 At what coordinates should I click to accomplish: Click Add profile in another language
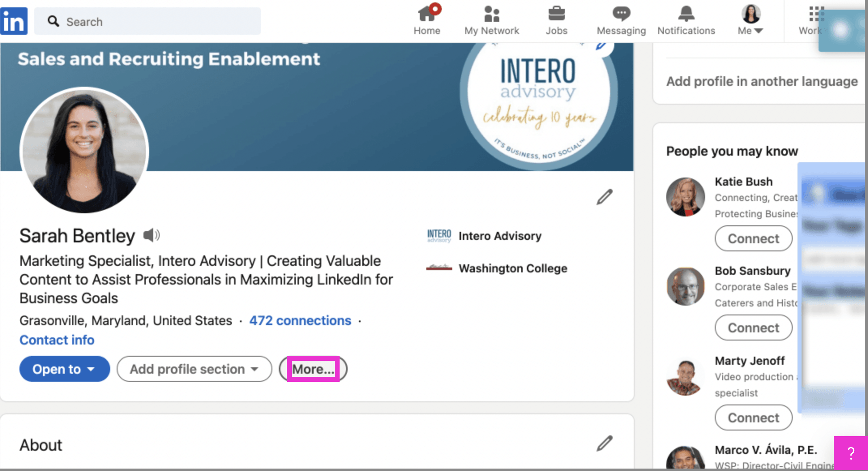[x=762, y=81]
